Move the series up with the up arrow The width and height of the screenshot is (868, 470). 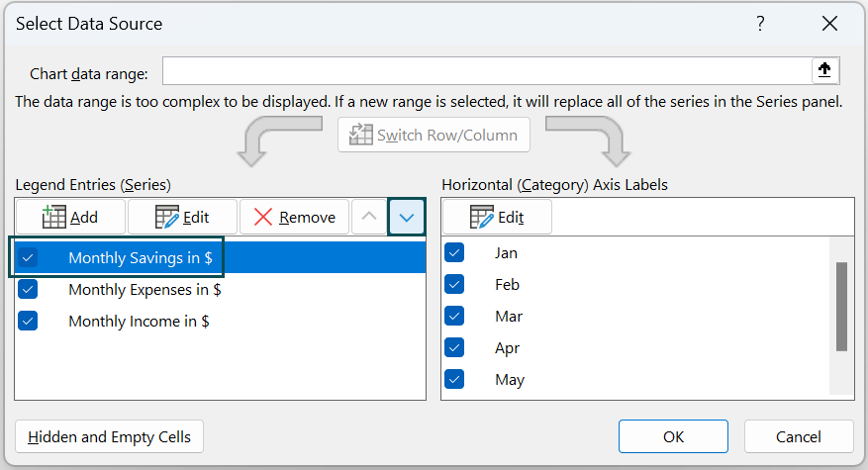coord(369,217)
